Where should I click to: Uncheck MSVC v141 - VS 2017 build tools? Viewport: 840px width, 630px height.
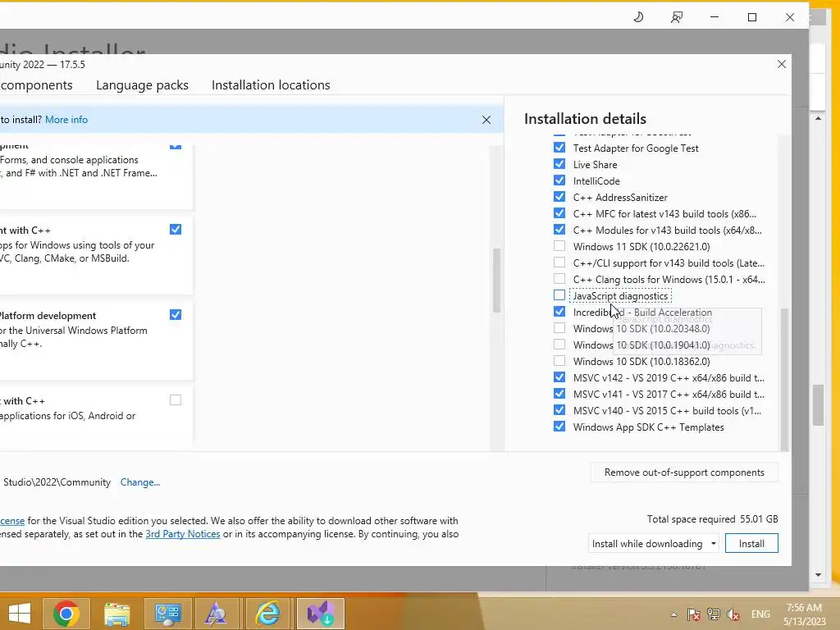click(559, 393)
